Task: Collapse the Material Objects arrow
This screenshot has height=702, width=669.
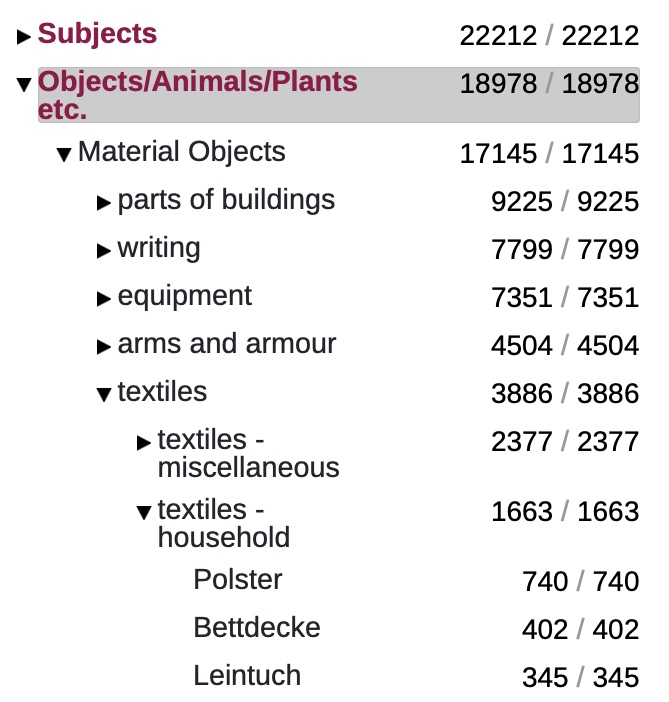Action: pos(64,154)
